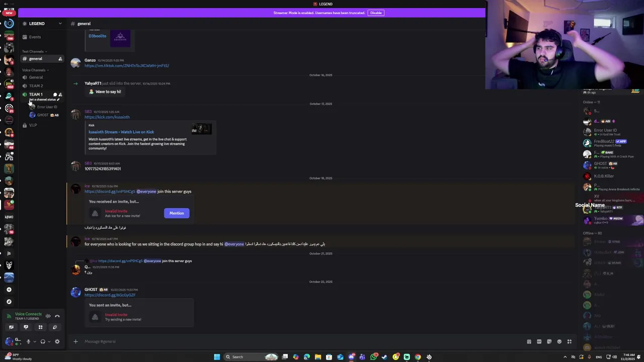
Task: Add a server plus icon in server list
Action: point(9,290)
